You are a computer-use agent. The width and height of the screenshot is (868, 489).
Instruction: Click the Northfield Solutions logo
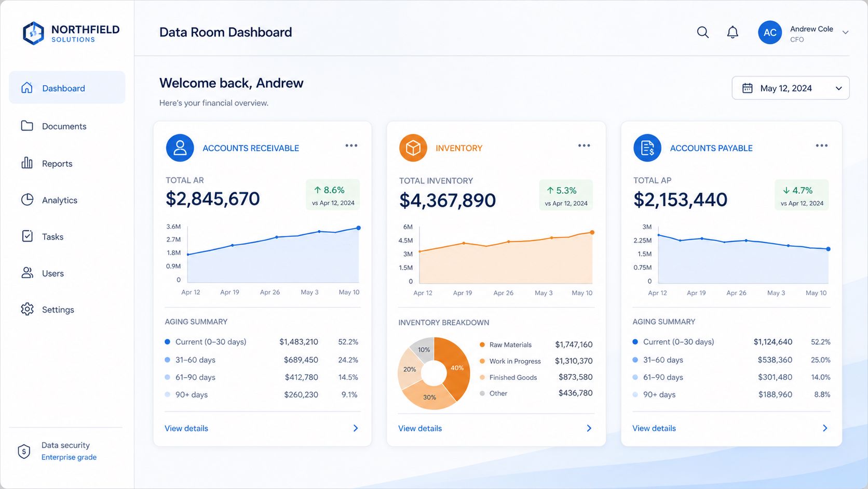click(71, 33)
